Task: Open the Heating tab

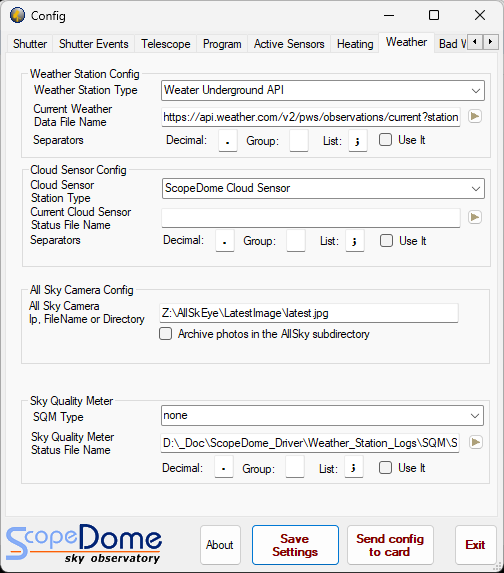Action: [355, 44]
